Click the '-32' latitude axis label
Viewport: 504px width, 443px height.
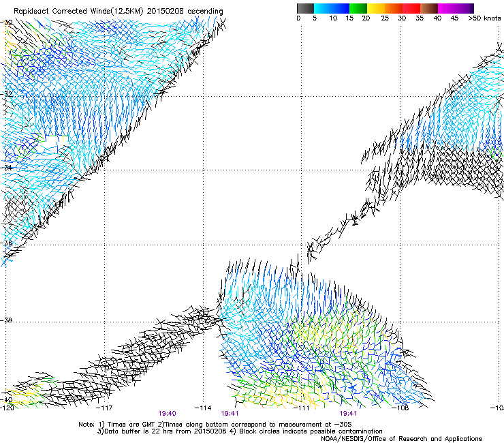6,94
